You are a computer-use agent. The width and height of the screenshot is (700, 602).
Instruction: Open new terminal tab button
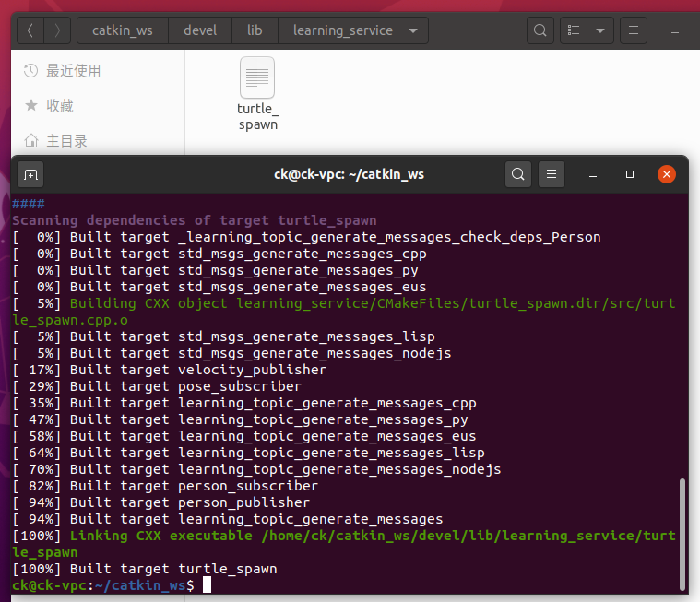point(30,174)
